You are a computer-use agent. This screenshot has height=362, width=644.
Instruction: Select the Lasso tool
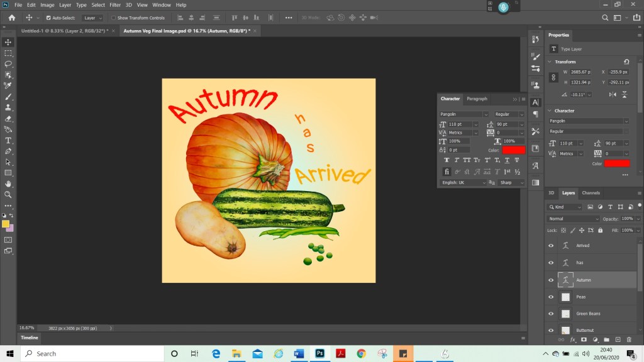pyautogui.click(x=8, y=64)
